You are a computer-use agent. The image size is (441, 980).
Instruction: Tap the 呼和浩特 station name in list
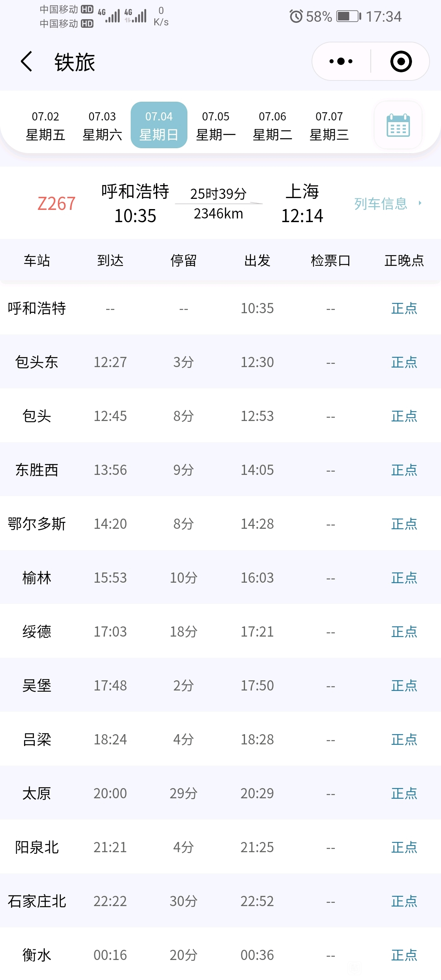tap(37, 308)
